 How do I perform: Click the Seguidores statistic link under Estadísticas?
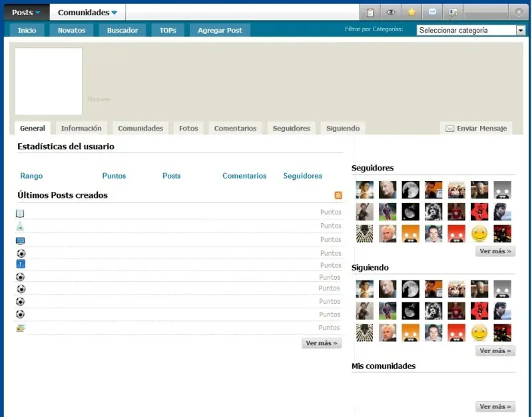(303, 176)
